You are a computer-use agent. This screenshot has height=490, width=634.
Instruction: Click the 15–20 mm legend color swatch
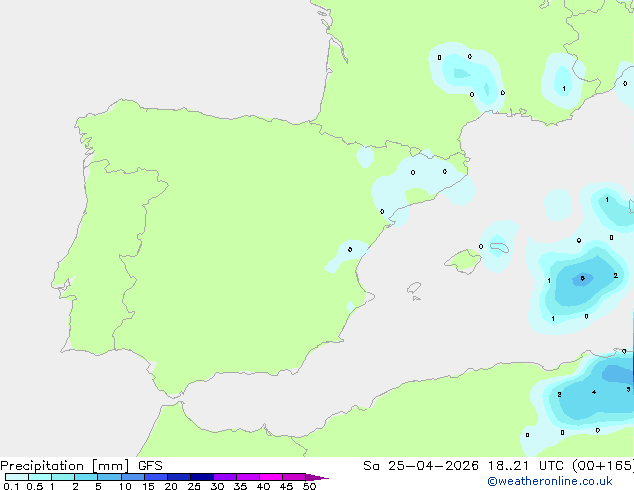pyautogui.click(x=156, y=477)
